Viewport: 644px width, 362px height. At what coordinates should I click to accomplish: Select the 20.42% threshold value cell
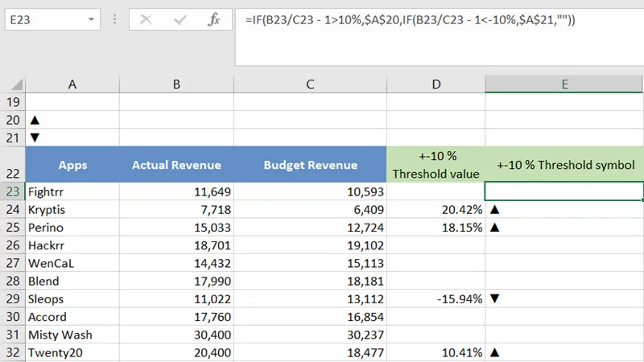[x=436, y=209]
